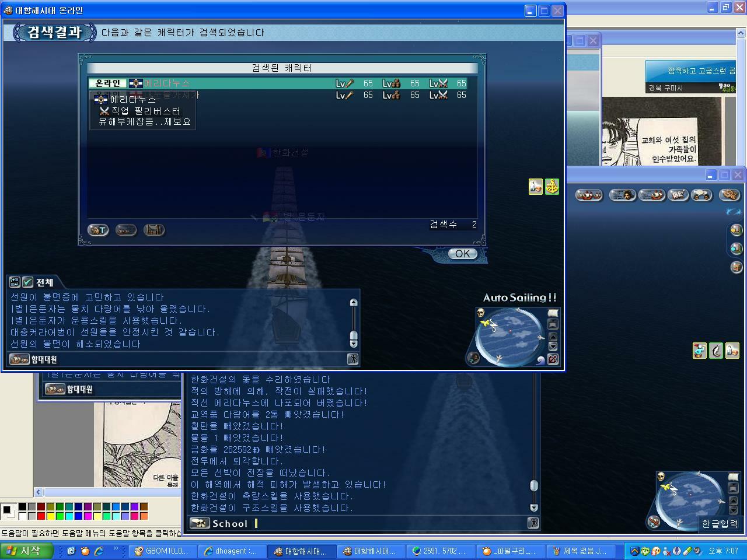Click the Tell whisper icon under search results
This screenshot has width=747, height=560.
98,230
